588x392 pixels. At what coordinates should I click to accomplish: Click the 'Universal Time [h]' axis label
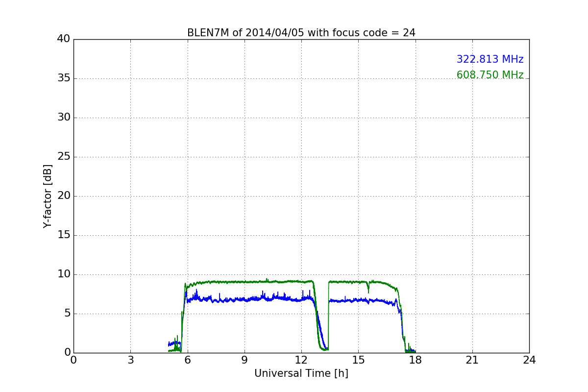pyautogui.click(x=301, y=373)
